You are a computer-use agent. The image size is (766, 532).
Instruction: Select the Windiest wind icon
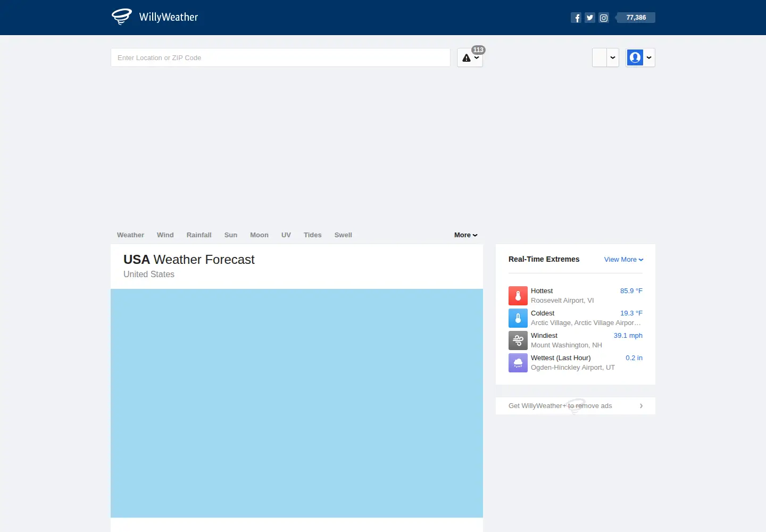(x=518, y=340)
